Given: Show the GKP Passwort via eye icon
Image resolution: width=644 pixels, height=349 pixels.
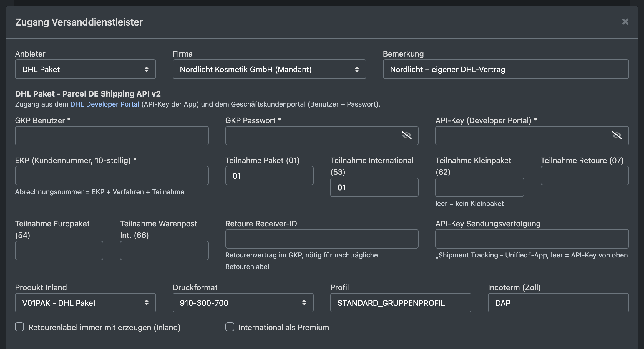Looking at the screenshot, I should pos(407,136).
